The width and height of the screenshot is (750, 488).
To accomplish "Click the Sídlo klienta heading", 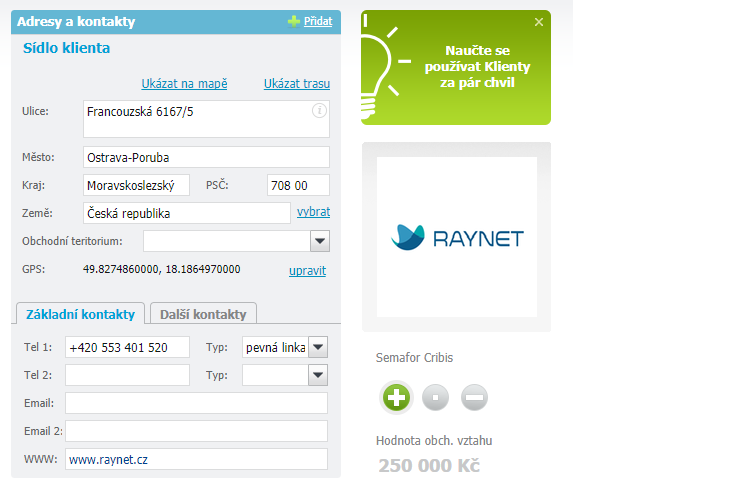I will pyautogui.click(x=66, y=48).
